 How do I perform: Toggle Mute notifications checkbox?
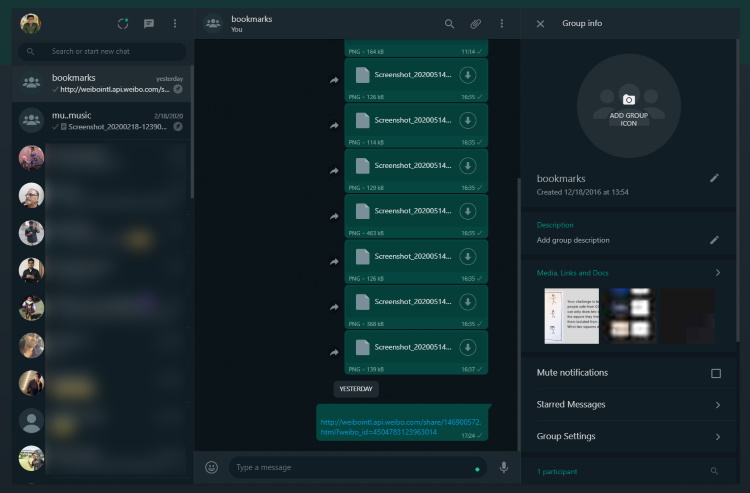(715, 373)
